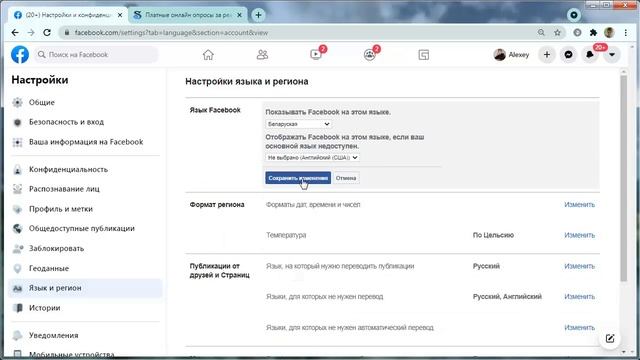
Task: Go to the Home feed icon
Action: pos(208,55)
